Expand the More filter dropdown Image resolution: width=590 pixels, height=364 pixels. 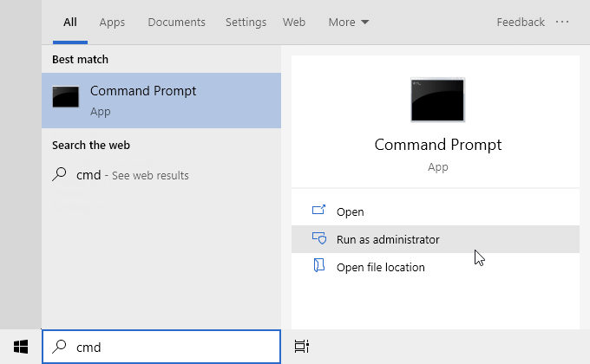pyautogui.click(x=349, y=22)
